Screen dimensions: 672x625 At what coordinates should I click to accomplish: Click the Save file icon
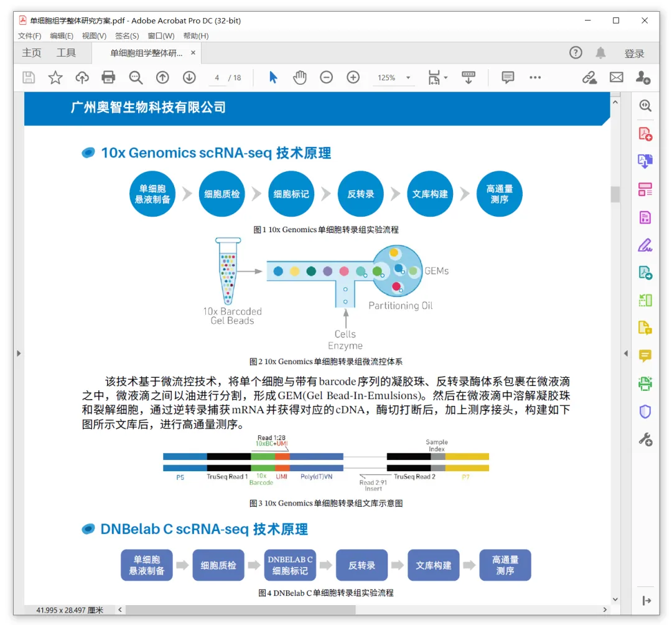pos(29,78)
